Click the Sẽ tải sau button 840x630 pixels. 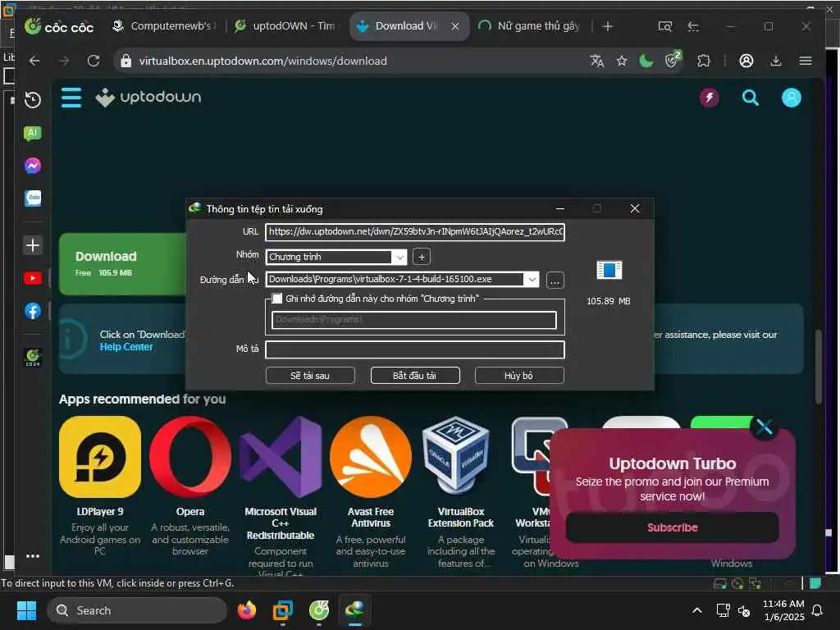click(310, 376)
